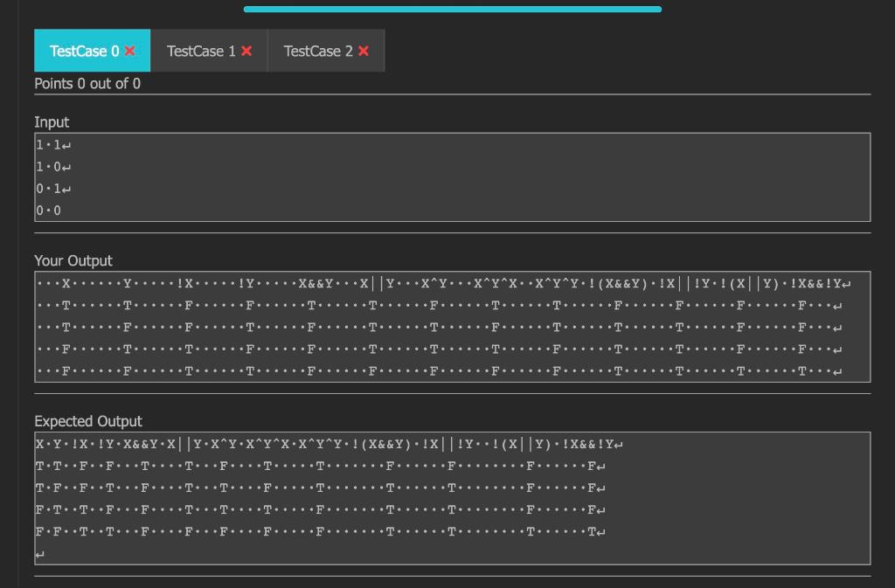The image size is (895, 588).
Task: Open the TestCase 2 tab
Action: coord(319,50)
